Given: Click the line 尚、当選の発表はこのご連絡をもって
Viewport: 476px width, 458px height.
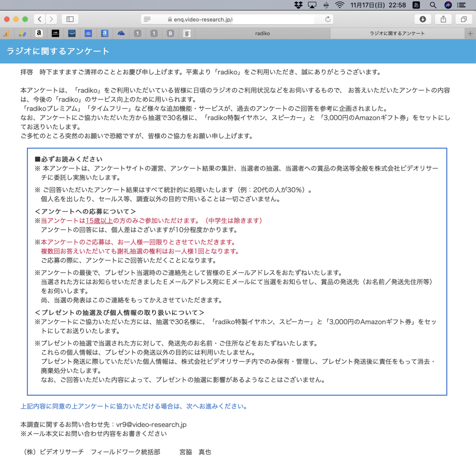Looking at the screenshot, I should (x=132, y=300).
